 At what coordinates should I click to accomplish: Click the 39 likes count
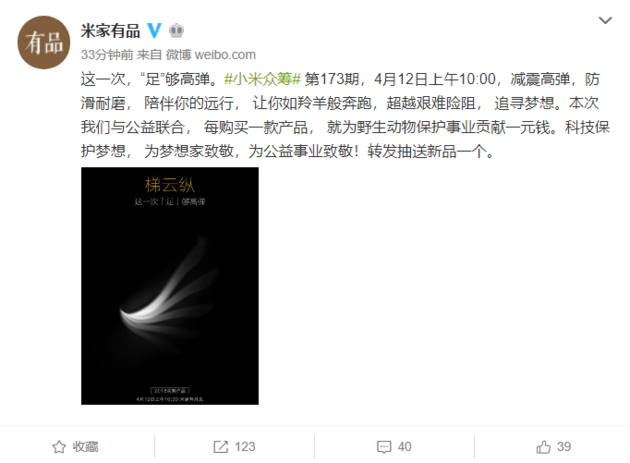tap(564, 447)
